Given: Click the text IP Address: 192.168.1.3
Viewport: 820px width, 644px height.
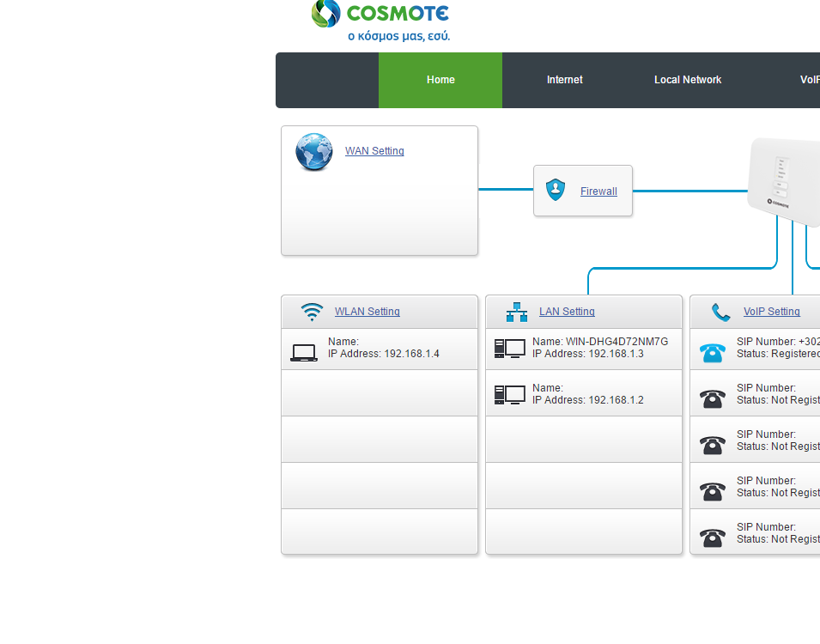Looking at the screenshot, I should pyautogui.click(x=588, y=354).
